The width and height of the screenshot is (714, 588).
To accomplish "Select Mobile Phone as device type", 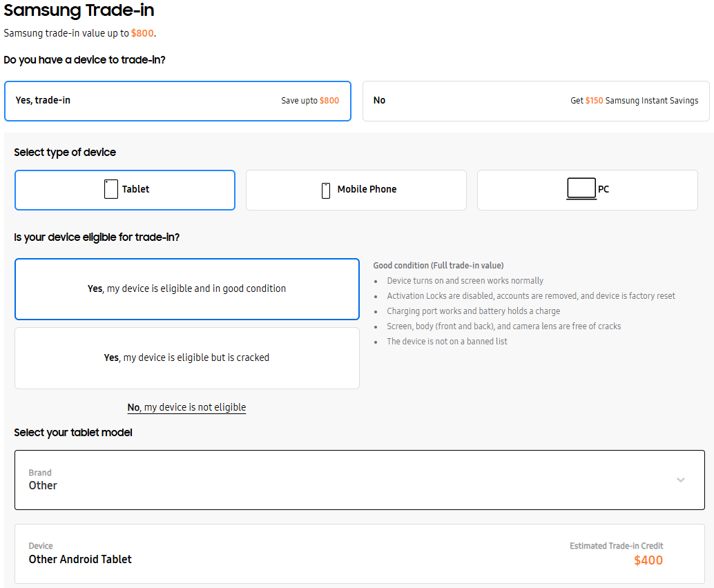I will (x=356, y=190).
